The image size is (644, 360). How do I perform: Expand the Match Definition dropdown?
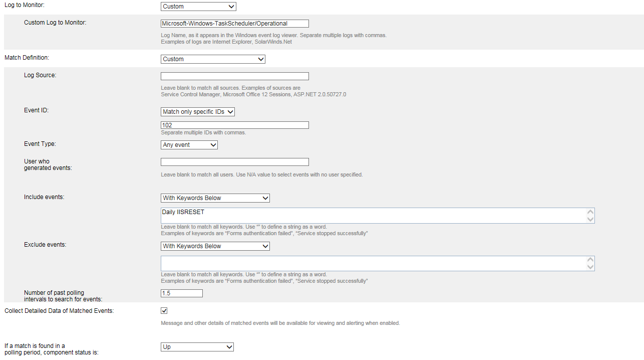(213, 59)
